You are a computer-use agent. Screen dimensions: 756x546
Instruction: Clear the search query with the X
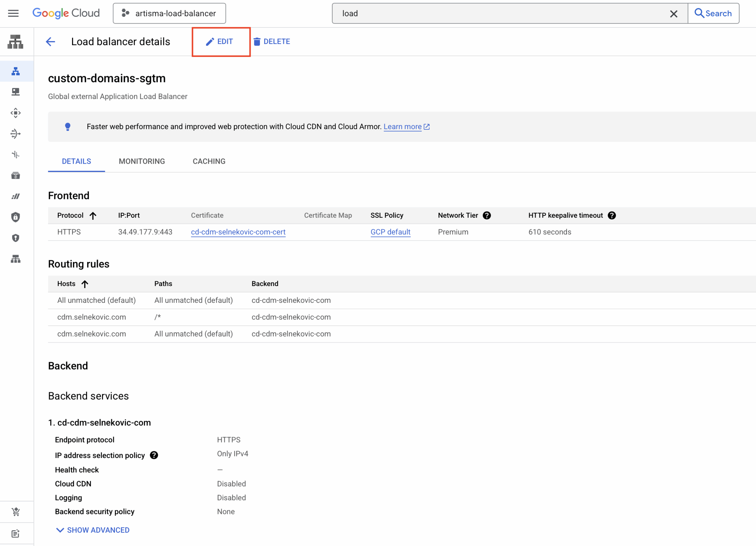[x=674, y=14]
